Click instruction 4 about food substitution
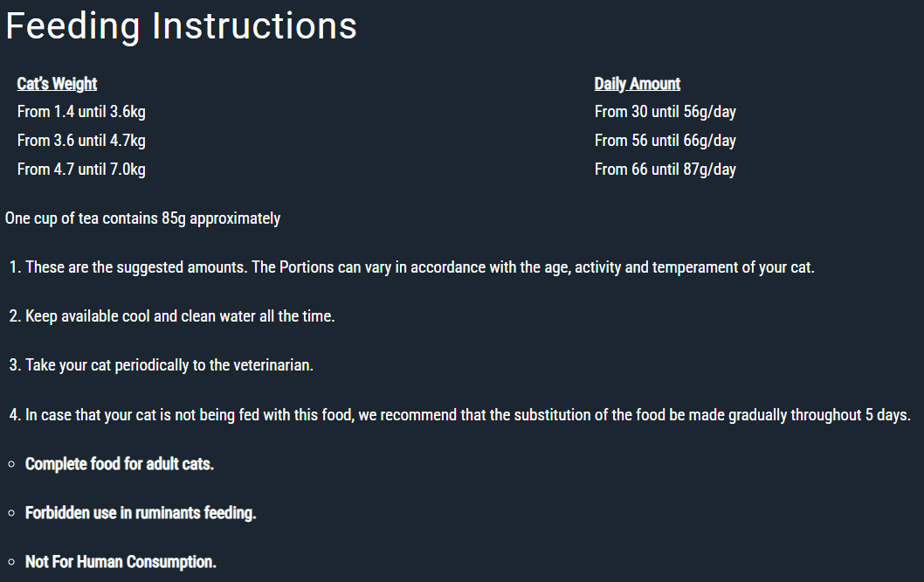This screenshot has height=582, width=924. click(x=459, y=415)
